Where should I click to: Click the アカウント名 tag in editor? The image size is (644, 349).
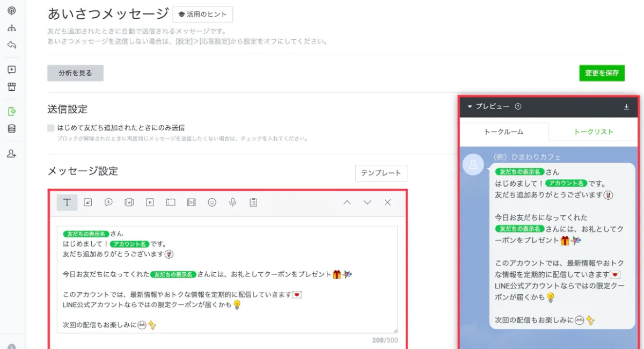[129, 244]
